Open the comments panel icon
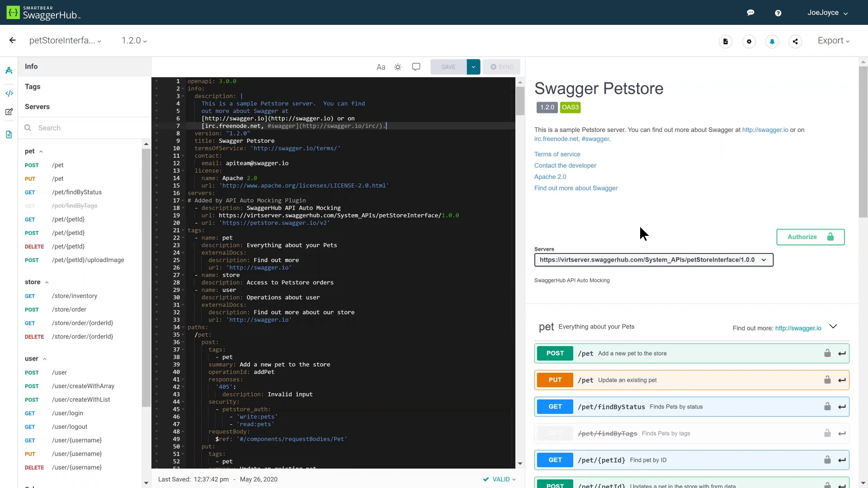Screen dimensions: 868x488 tap(416, 67)
